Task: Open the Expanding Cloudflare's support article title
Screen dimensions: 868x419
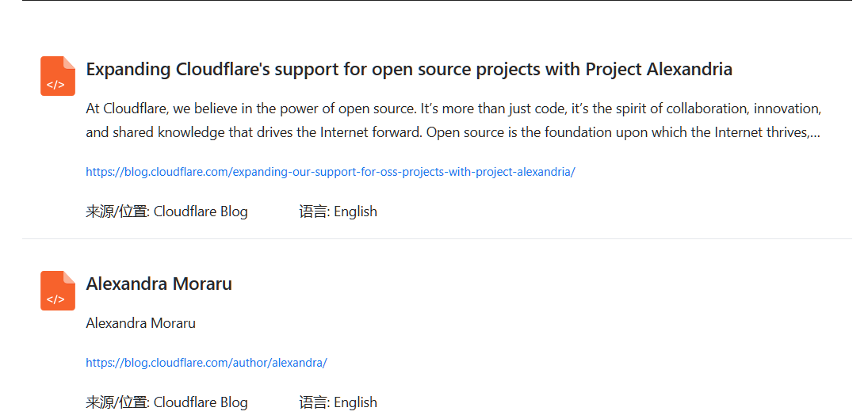Action: 409,70
